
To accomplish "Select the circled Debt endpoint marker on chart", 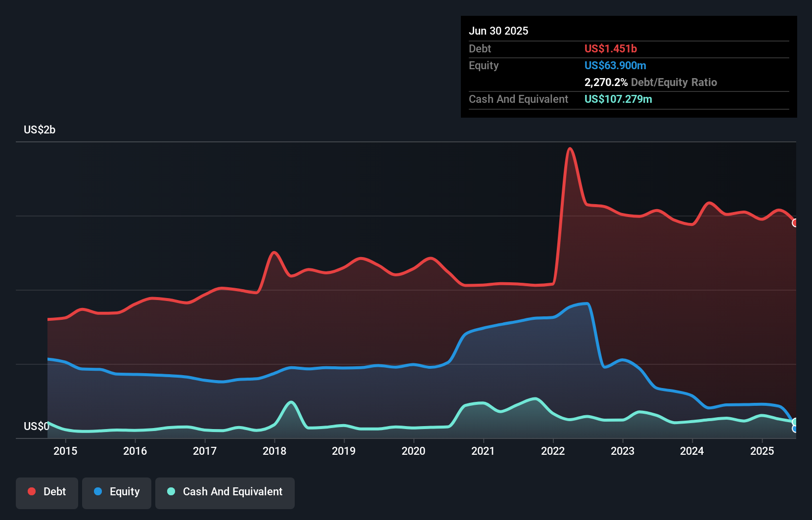I will coord(794,223).
